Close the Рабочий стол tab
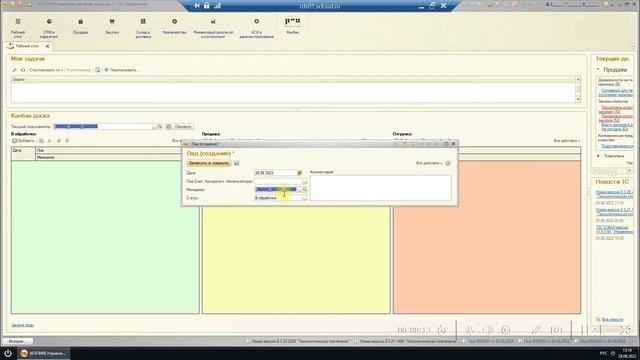The image size is (640, 360). pos(47,46)
